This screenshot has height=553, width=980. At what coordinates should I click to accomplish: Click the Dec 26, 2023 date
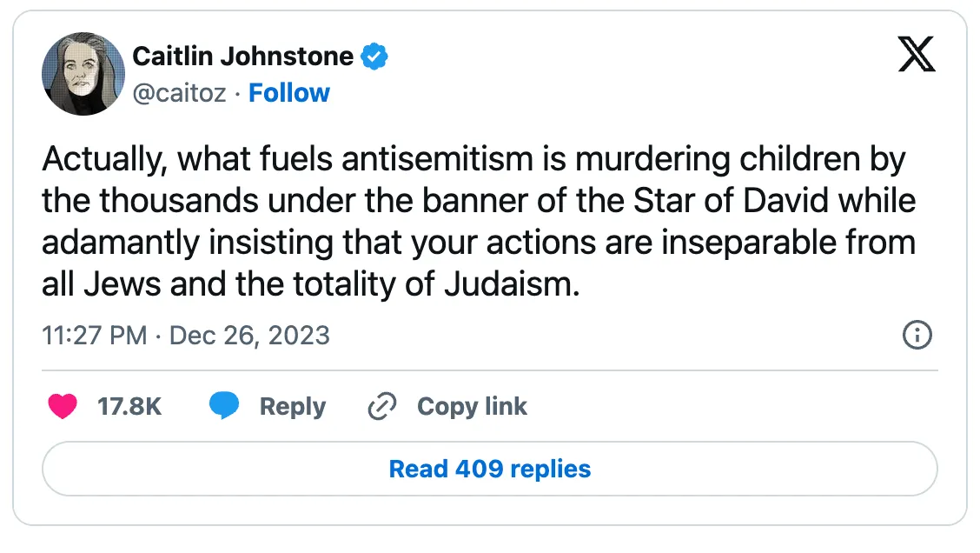pos(249,336)
